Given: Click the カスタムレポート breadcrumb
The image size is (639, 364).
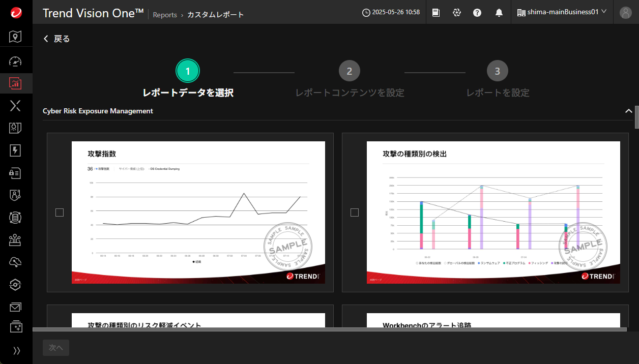Looking at the screenshot, I should 216,15.
